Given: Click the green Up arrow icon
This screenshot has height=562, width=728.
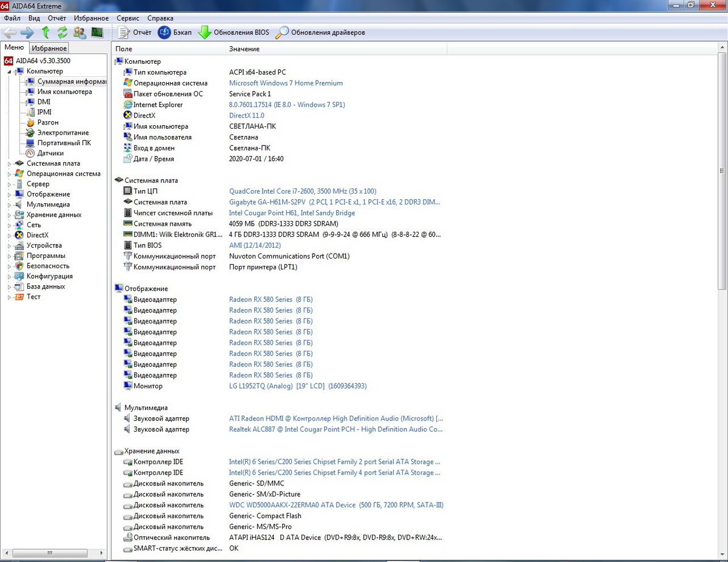Looking at the screenshot, I should click(x=45, y=32).
